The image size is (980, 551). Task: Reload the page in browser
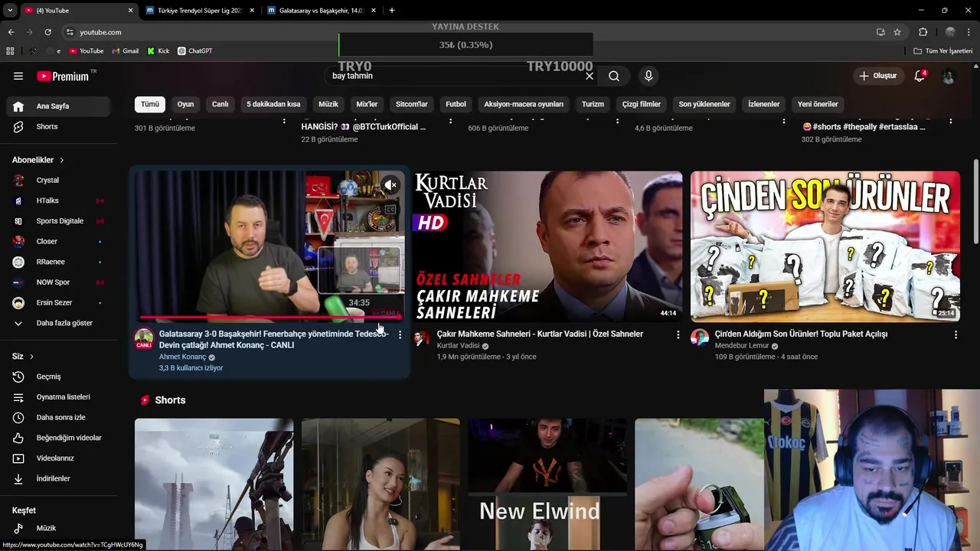click(47, 32)
